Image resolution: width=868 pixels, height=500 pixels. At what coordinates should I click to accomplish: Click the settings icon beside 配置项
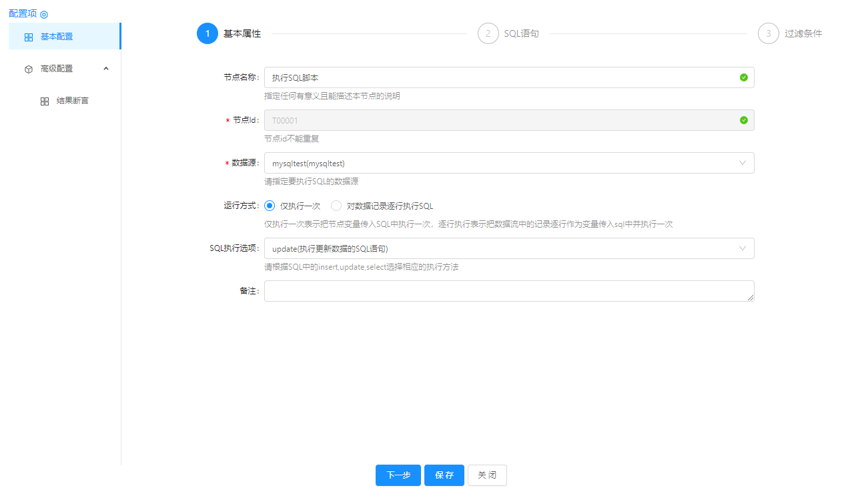coord(44,14)
